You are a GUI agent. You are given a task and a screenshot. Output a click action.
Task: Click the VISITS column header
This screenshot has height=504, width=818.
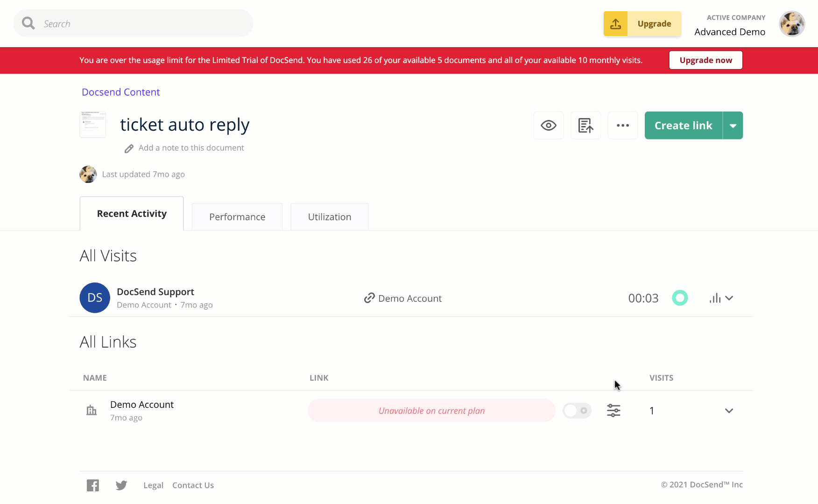[x=661, y=378]
